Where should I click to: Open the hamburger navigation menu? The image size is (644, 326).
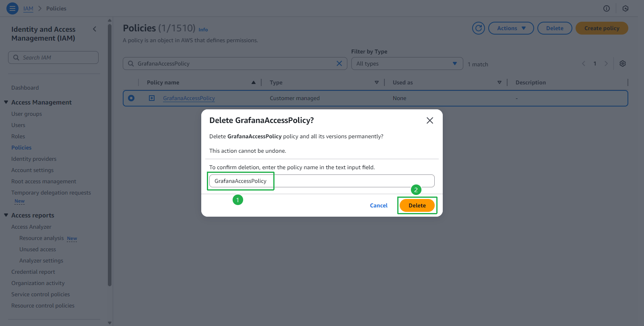click(x=12, y=8)
